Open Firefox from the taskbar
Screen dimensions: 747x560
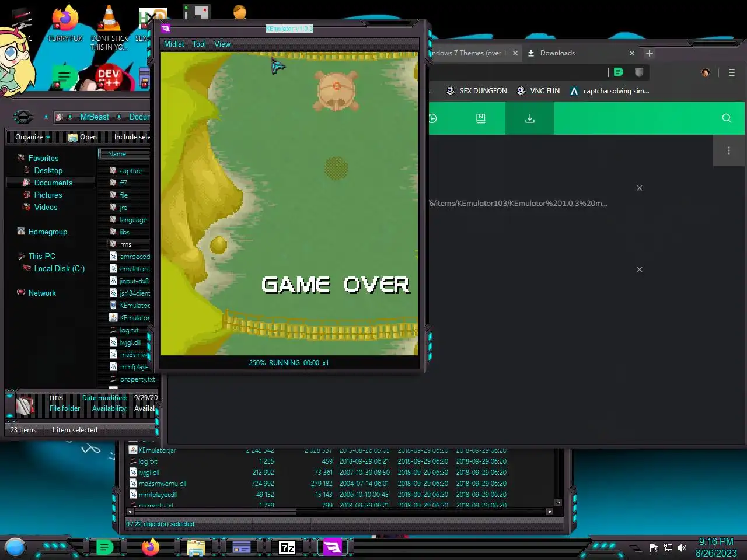tap(151, 548)
